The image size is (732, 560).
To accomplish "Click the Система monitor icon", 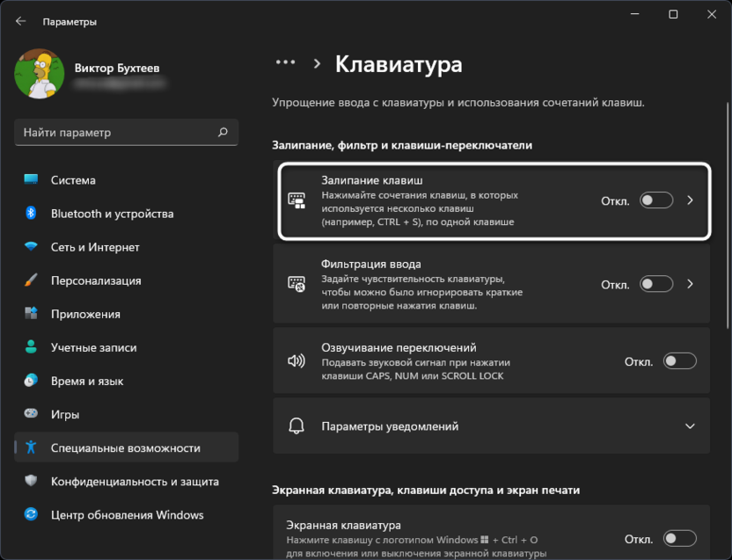I will point(31,179).
